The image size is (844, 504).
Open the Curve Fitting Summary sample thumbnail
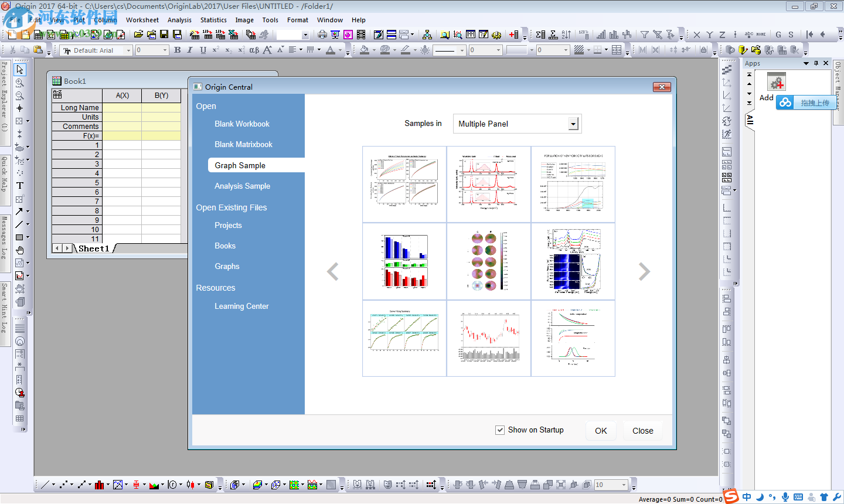pyautogui.click(x=404, y=338)
